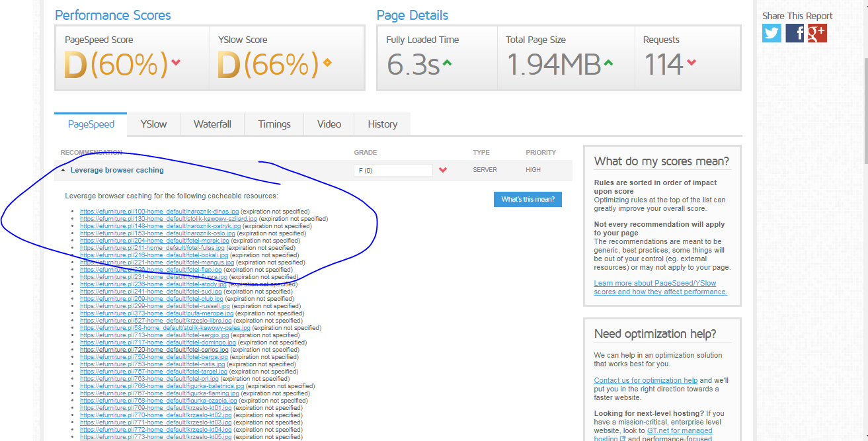Click the orange diamond next to YSlow Score
The width and height of the screenshot is (868, 441).
[x=327, y=63]
